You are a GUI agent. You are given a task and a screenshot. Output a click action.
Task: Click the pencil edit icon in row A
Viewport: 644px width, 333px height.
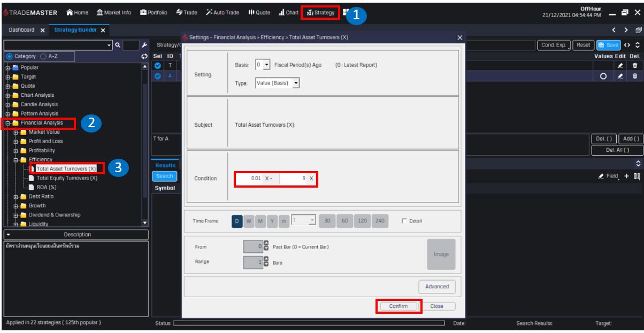tap(620, 76)
